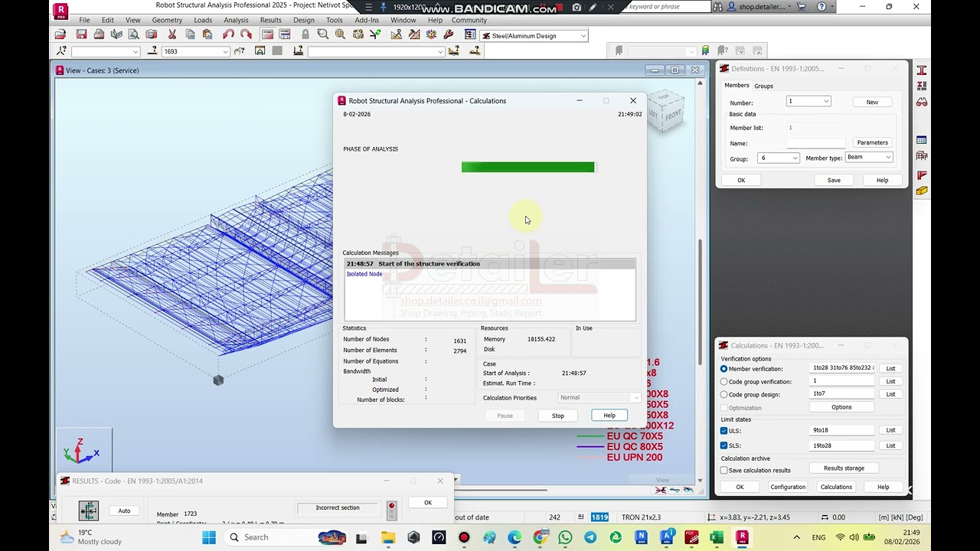Open WhatsApp from the taskbar
This screenshot has height=551, width=980.
(x=565, y=537)
